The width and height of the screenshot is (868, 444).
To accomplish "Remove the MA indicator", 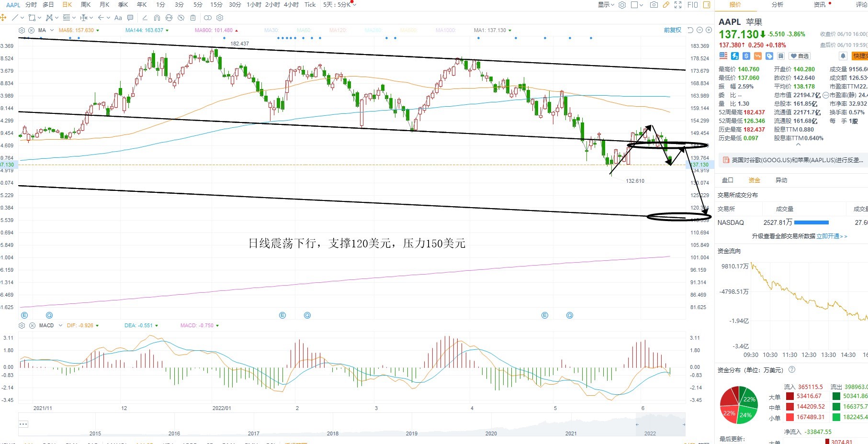I will tap(31, 30).
